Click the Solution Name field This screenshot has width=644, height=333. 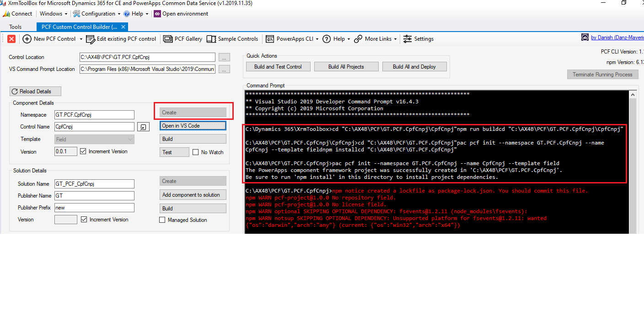pos(94,184)
